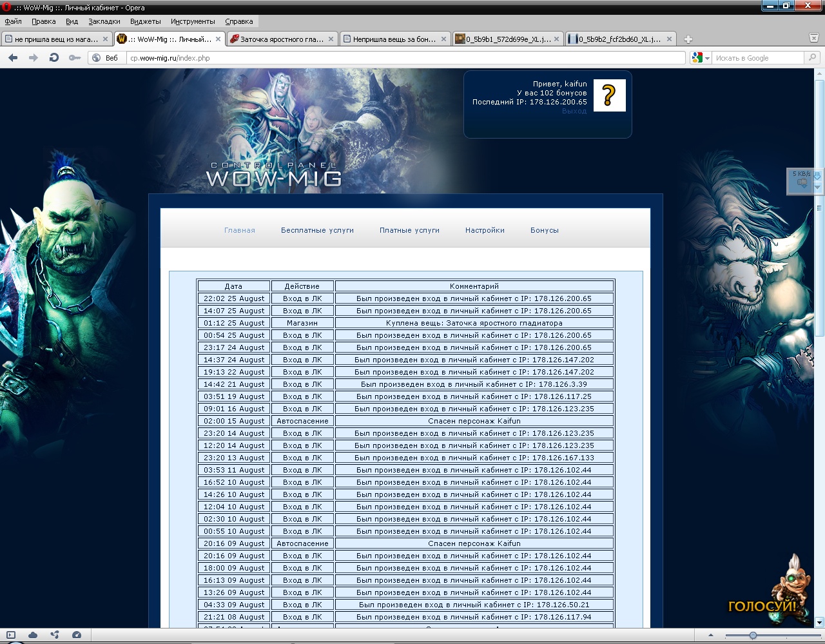Reload the page with the refresh icon
Viewport: 825px width, 644px height.
point(54,58)
